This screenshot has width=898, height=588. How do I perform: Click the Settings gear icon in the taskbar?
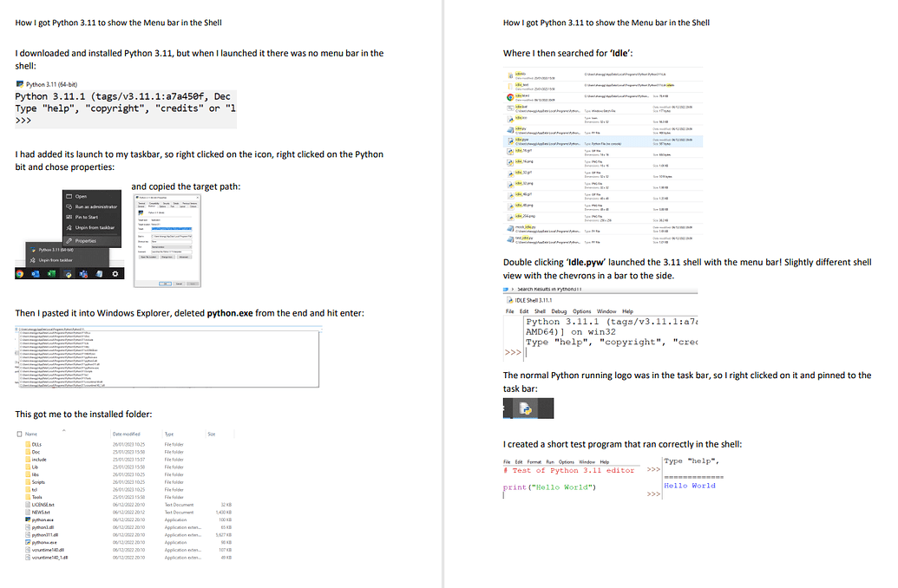115,274
